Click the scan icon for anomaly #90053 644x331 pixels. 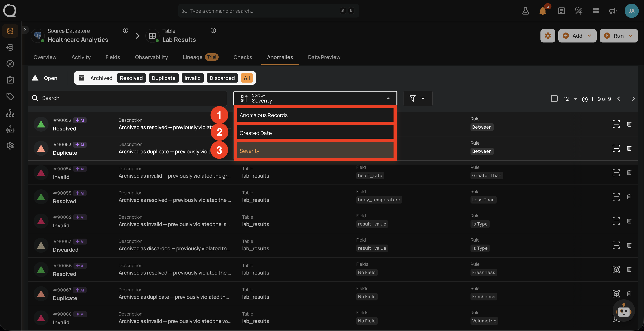point(616,148)
